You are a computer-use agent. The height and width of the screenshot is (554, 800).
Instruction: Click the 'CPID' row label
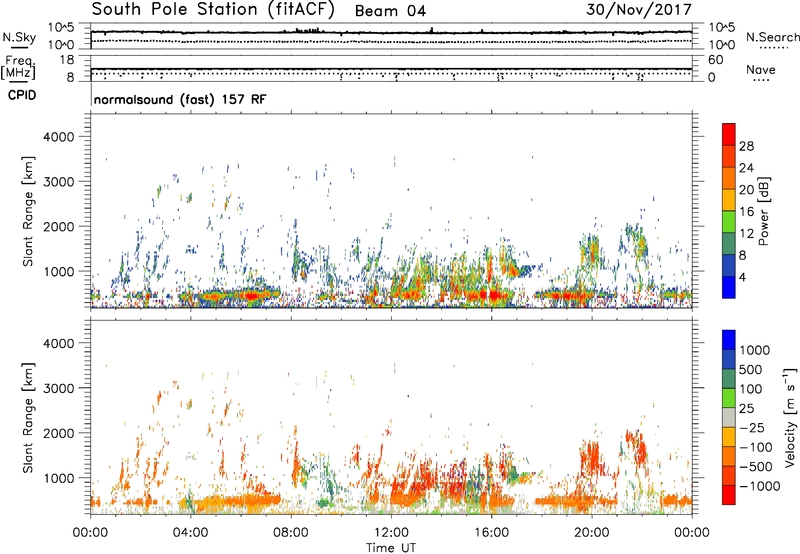[22, 95]
